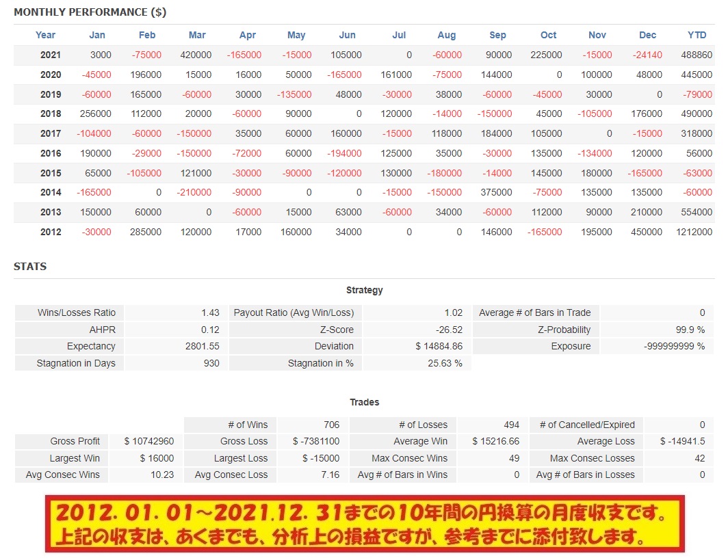Viewport: 728px width, 560px height.
Task: Click the Jun column header
Action: [x=348, y=36]
